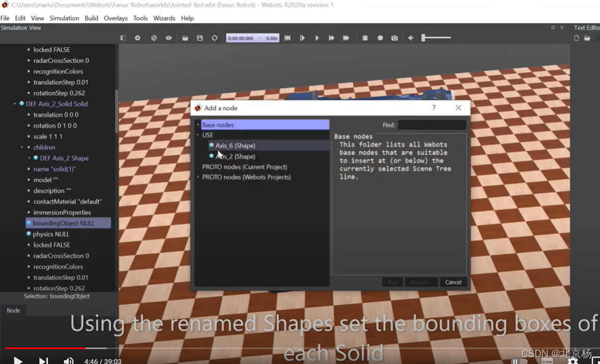
Task: Select PROTO nodes (Current Project) row
Action: (x=245, y=167)
